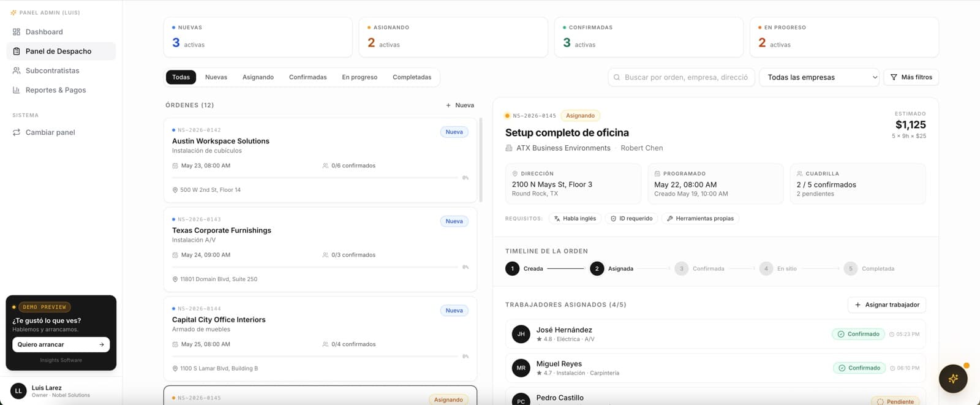Screen dimensions: 980x405
Task: Click the Dashboard grid icon
Action: coord(17,32)
